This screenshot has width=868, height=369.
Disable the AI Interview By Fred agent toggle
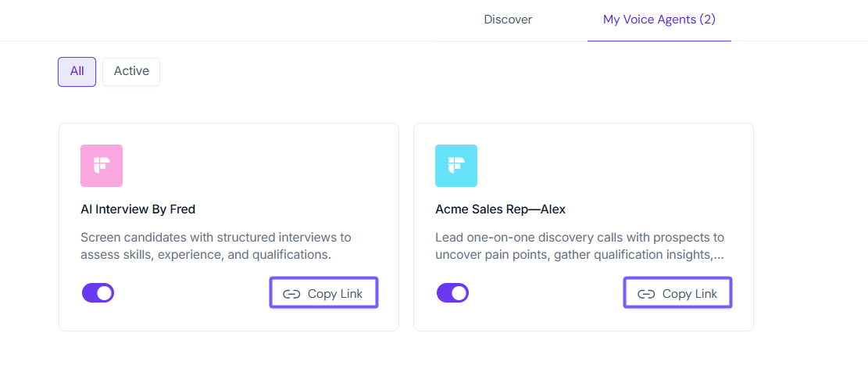pos(98,293)
